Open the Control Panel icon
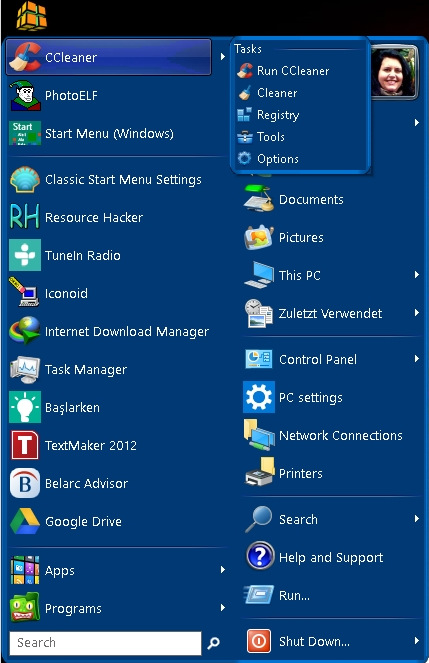429x663 pixels. pyautogui.click(x=259, y=359)
